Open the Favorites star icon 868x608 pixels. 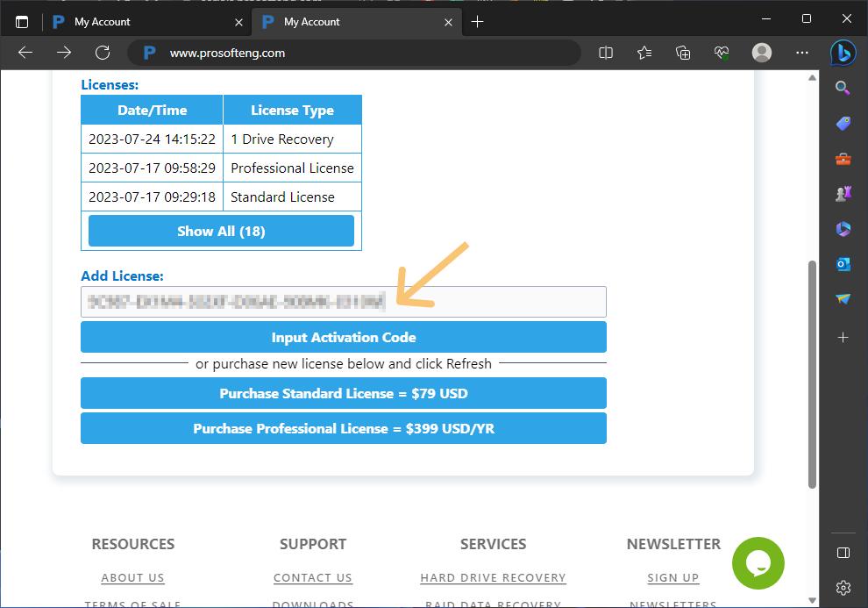tap(644, 53)
